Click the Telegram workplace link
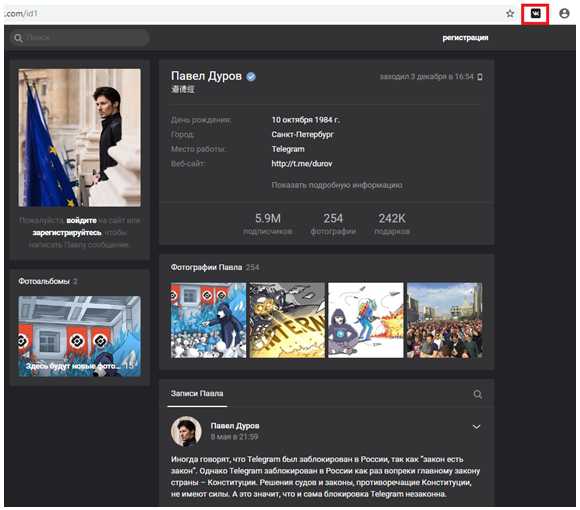The width and height of the screenshot is (580, 510). 288,149
